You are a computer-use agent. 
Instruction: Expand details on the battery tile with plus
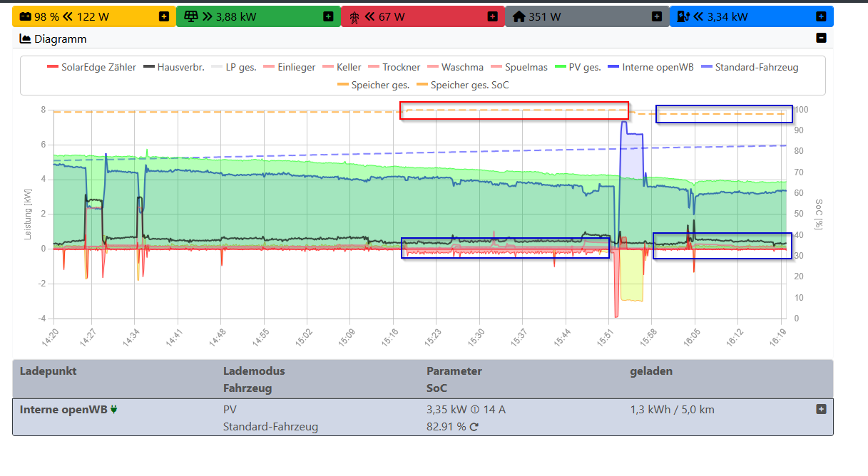[x=164, y=16]
